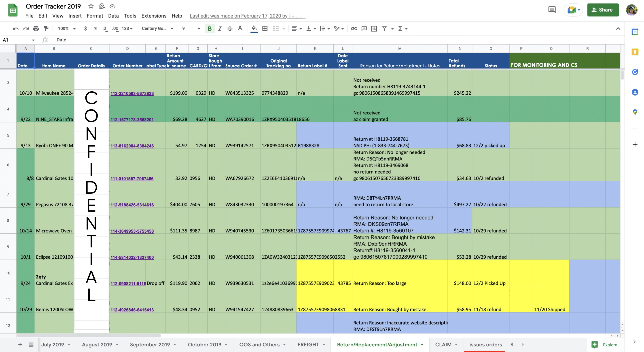Insert a chart using toolbar icon

pos(374,28)
